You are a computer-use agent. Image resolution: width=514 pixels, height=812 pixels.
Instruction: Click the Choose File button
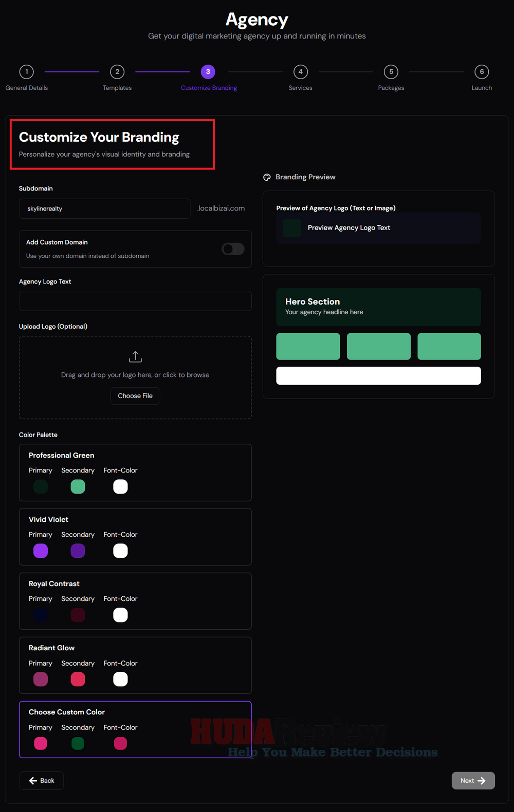(x=135, y=396)
